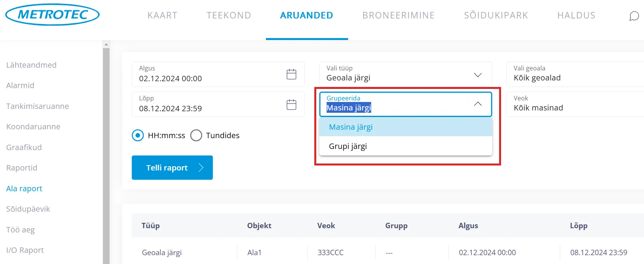The width and height of the screenshot is (644, 264).
Task: Collapse the Grupeerida dropdown
Action: [x=478, y=104]
